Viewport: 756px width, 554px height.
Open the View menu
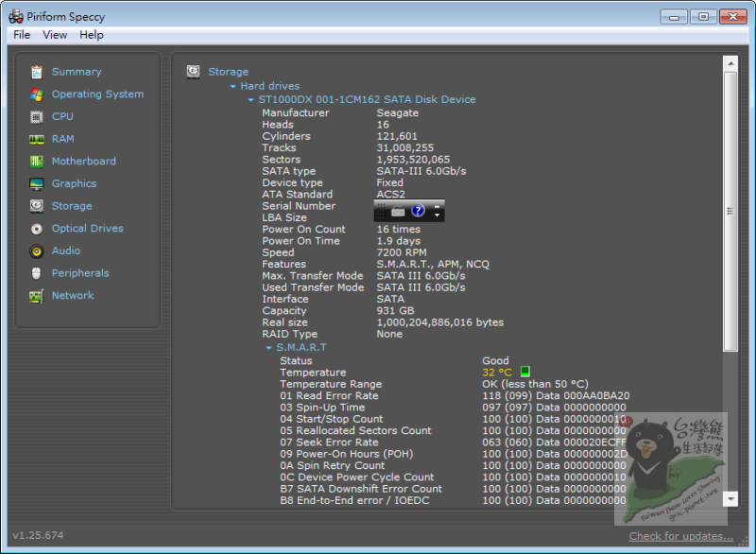[55, 35]
